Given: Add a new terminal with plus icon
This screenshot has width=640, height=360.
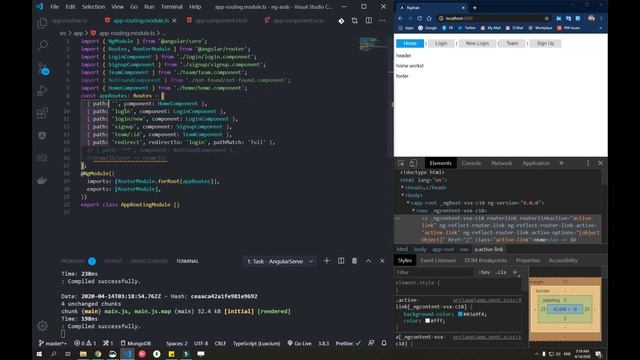Looking at the screenshot, I should pyautogui.click(x=327, y=261).
